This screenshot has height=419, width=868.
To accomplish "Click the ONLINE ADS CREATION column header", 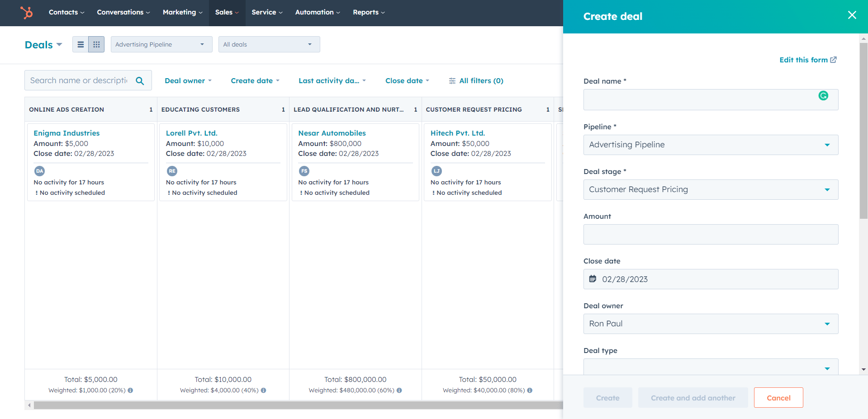I will 91,109.
